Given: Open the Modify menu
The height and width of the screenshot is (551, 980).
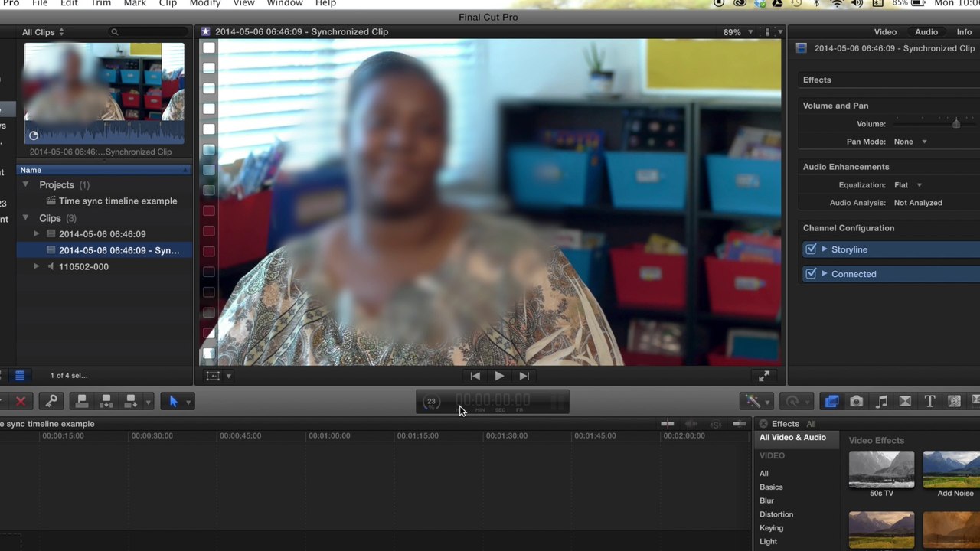Looking at the screenshot, I should click(205, 3).
